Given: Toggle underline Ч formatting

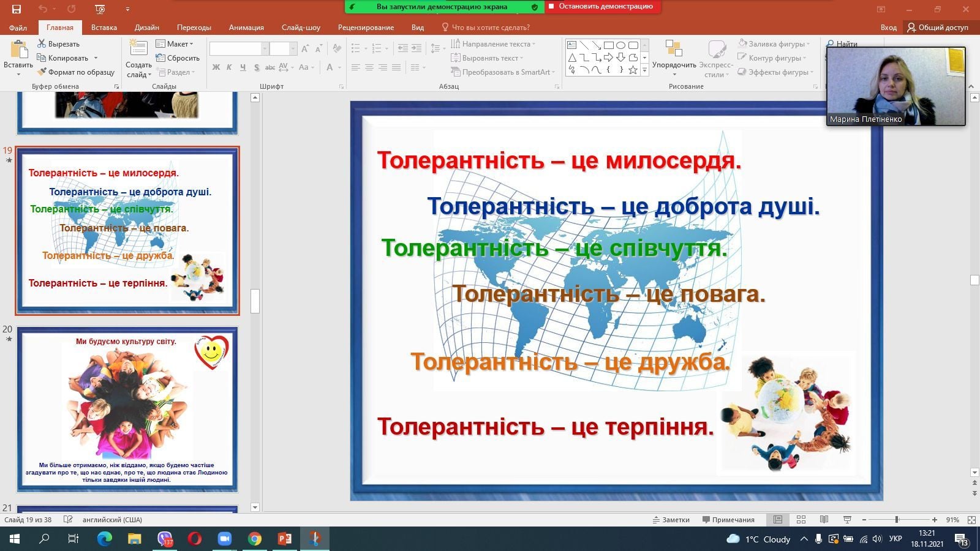Looking at the screenshot, I should pyautogui.click(x=243, y=67).
